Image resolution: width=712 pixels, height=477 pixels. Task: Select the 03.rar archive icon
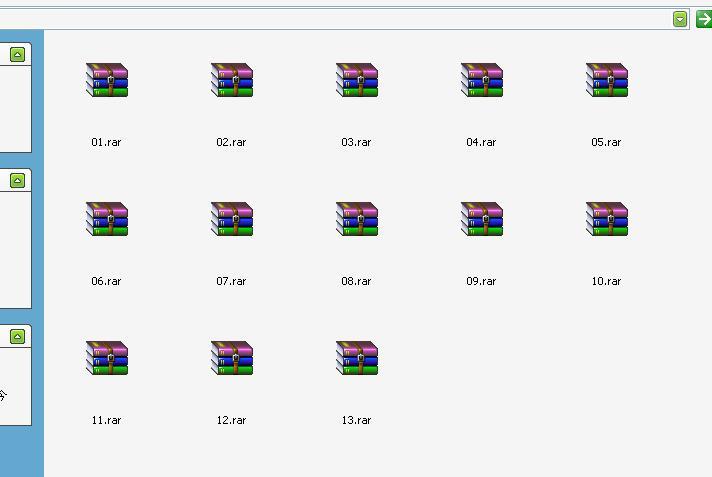click(357, 80)
